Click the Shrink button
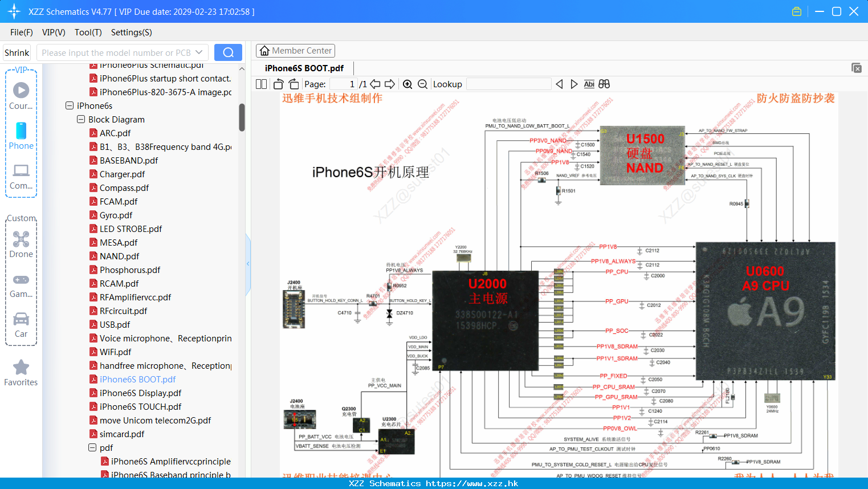The height and width of the screenshot is (489, 868). (17, 52)
